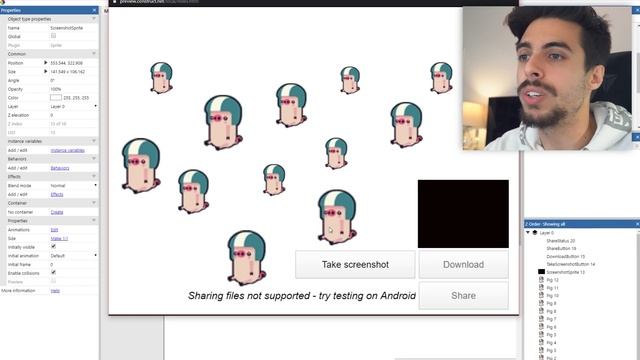
Task: Click the Initial frame value field
Action: [73, 264]
